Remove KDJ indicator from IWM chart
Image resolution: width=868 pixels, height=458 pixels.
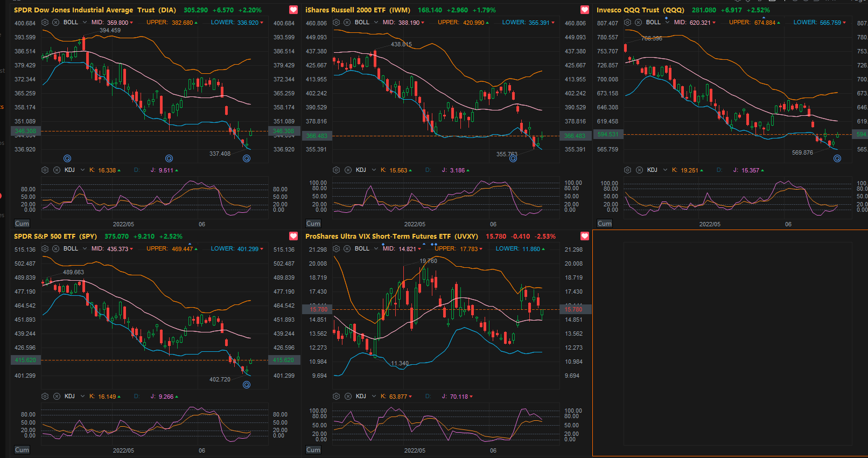point(348,170)
